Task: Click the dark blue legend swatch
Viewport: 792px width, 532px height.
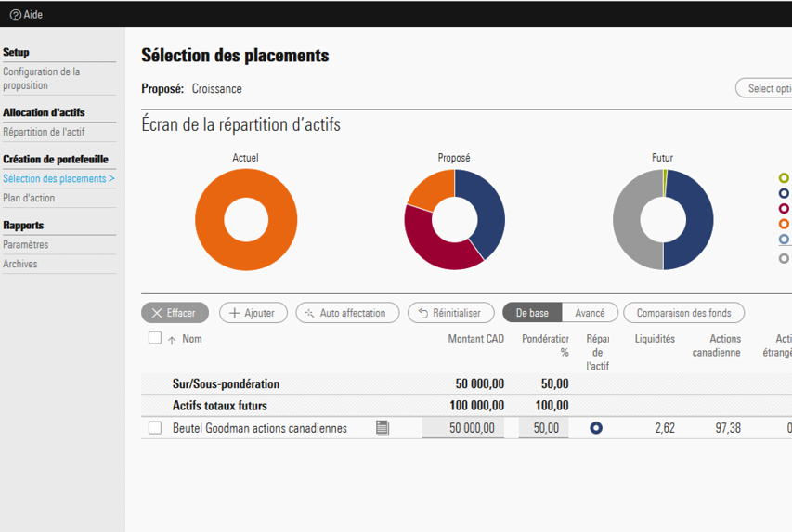Action: coord(784,193)
